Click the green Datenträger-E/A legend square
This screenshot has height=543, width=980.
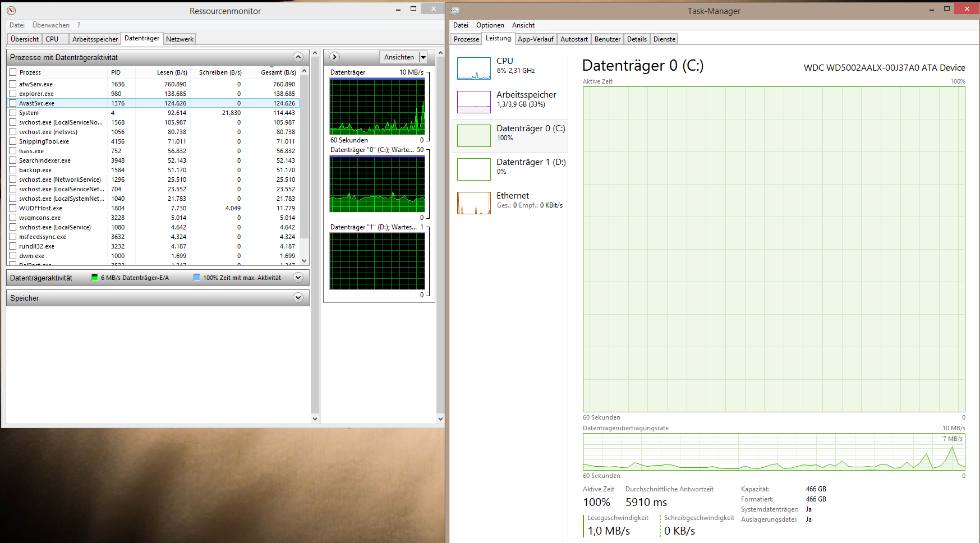(95, 278)
